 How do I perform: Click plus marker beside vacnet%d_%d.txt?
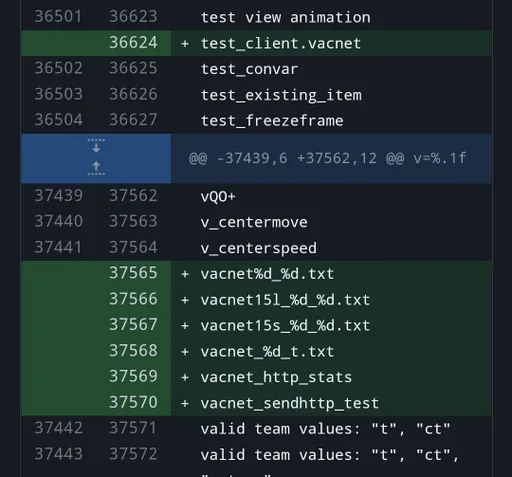click(185, 274)
